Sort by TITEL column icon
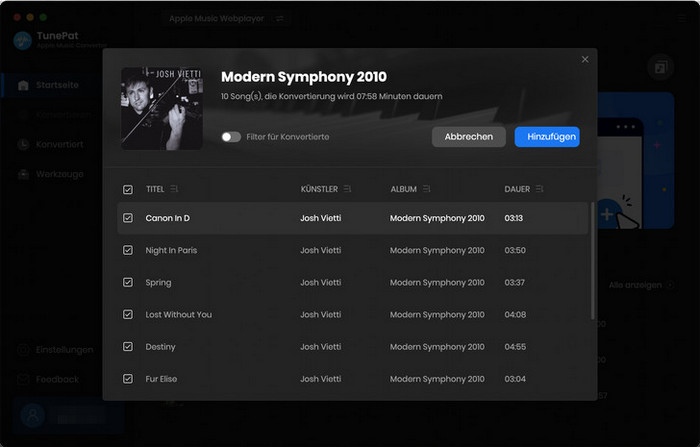 [174, 189]
